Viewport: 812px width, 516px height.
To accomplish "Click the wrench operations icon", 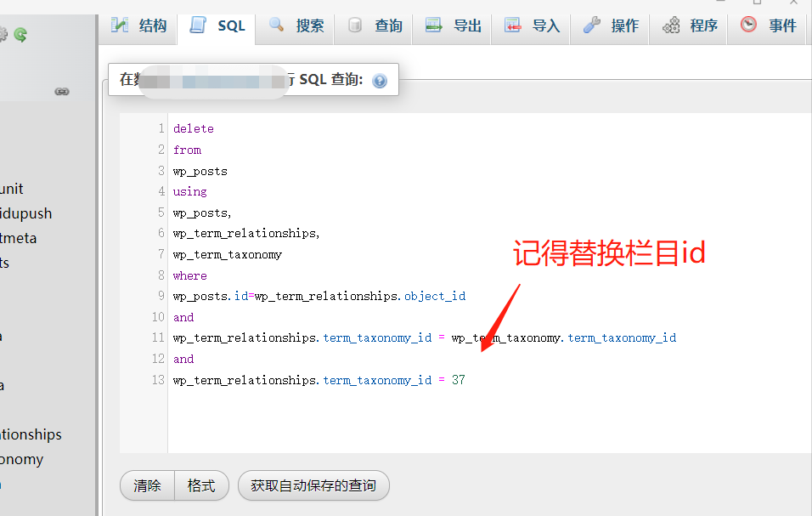I will coord(591,25).
